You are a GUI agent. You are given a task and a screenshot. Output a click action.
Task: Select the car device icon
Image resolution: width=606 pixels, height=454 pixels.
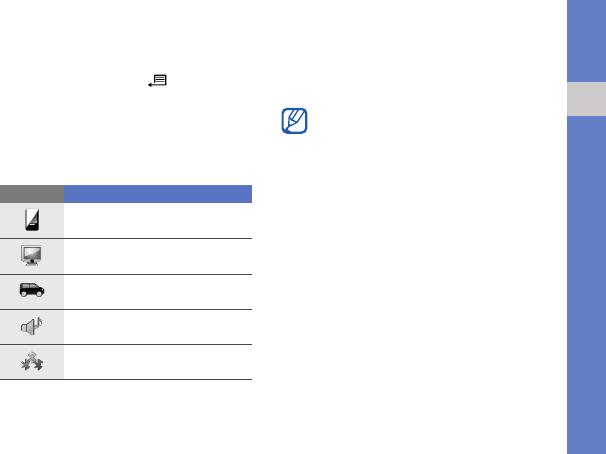click(32, 290)
